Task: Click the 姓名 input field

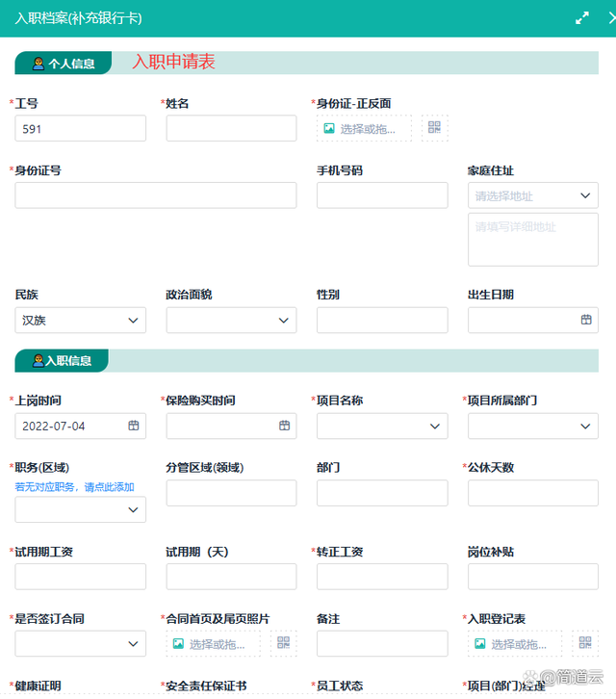Action: 231,128
